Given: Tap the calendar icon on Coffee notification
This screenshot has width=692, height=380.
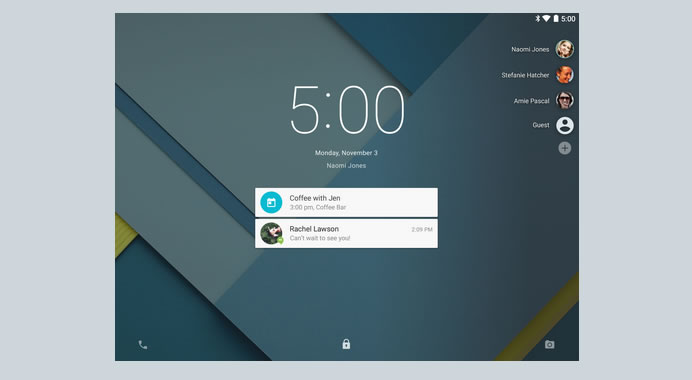Looking at the screenshot, I should click(x=271, y=203).
